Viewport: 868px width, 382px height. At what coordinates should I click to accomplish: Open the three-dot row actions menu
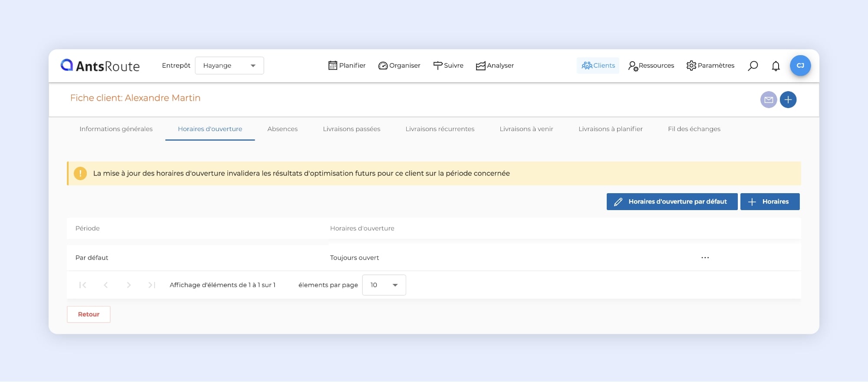(x=705, y=258)
